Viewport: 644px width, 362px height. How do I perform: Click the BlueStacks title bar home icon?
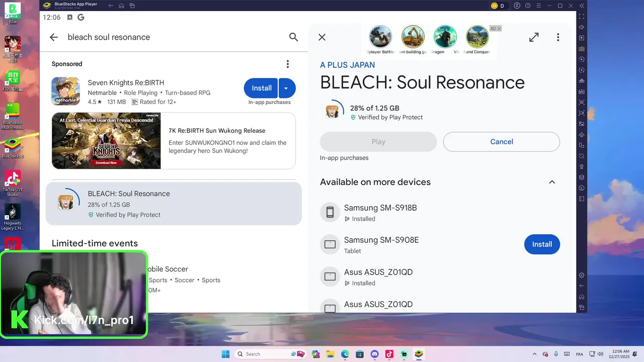121,6
